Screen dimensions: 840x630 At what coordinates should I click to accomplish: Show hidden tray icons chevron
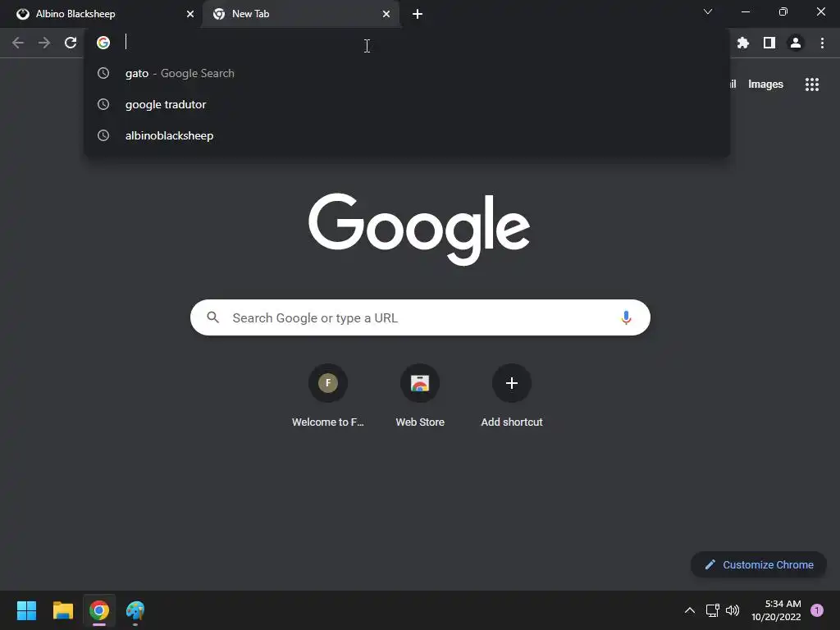pos(690,610)
